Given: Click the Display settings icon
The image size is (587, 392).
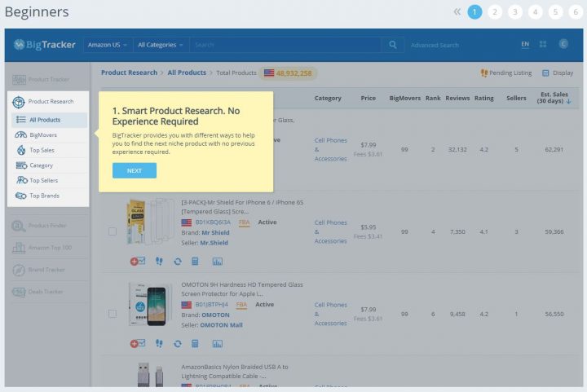Looking at the screenshot, I should pyautogui.click(x=545, y=73).
